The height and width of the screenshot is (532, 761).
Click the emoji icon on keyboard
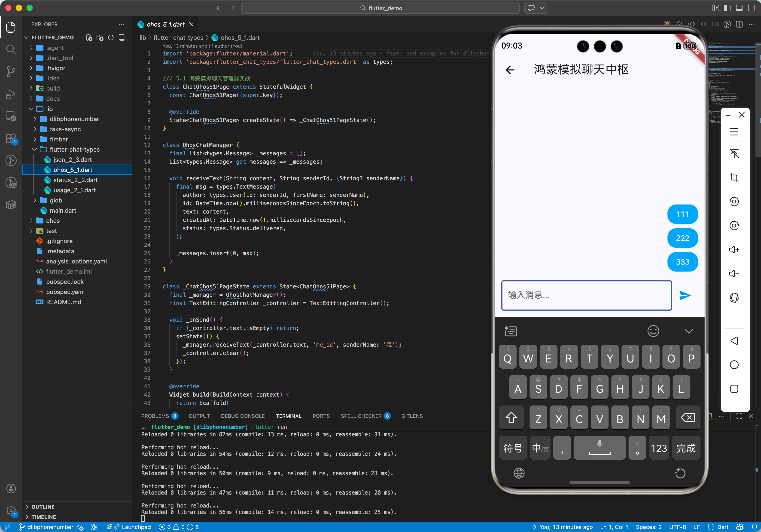(653, 331)
